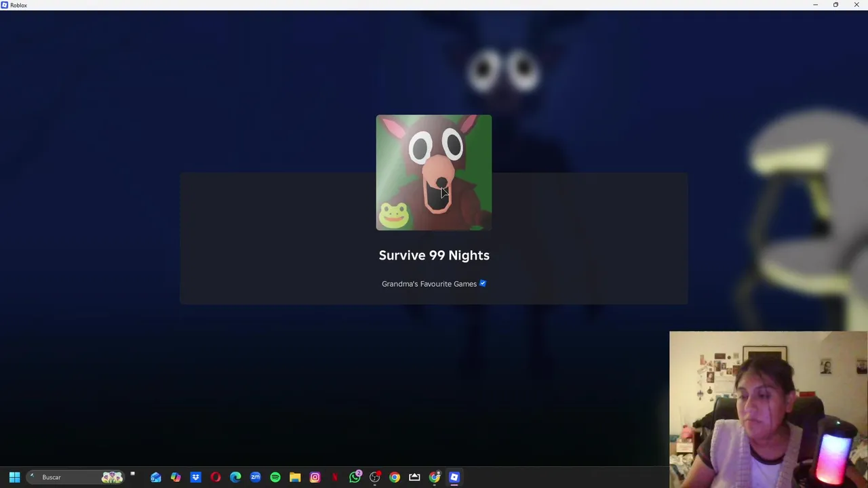Click the Buscar search box in taskbar
Image resolution: width=868 pixels, height=488 pixels.
click(x=75, y=477)
